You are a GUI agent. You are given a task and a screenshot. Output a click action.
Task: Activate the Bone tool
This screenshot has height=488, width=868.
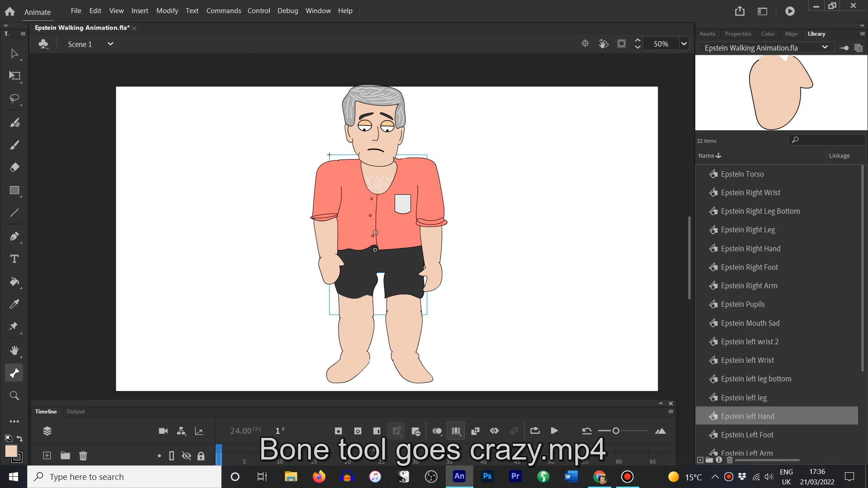(x=14, y=373)
